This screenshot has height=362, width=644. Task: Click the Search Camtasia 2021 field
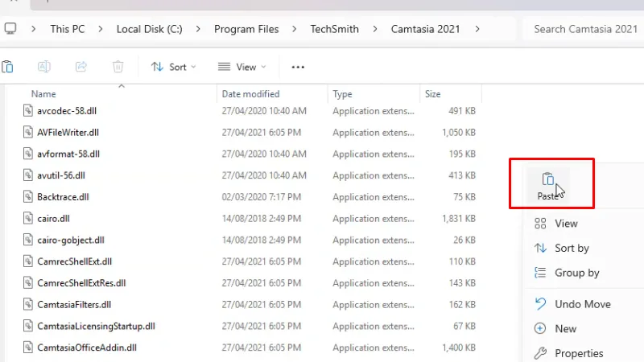[x=585, y=29]
